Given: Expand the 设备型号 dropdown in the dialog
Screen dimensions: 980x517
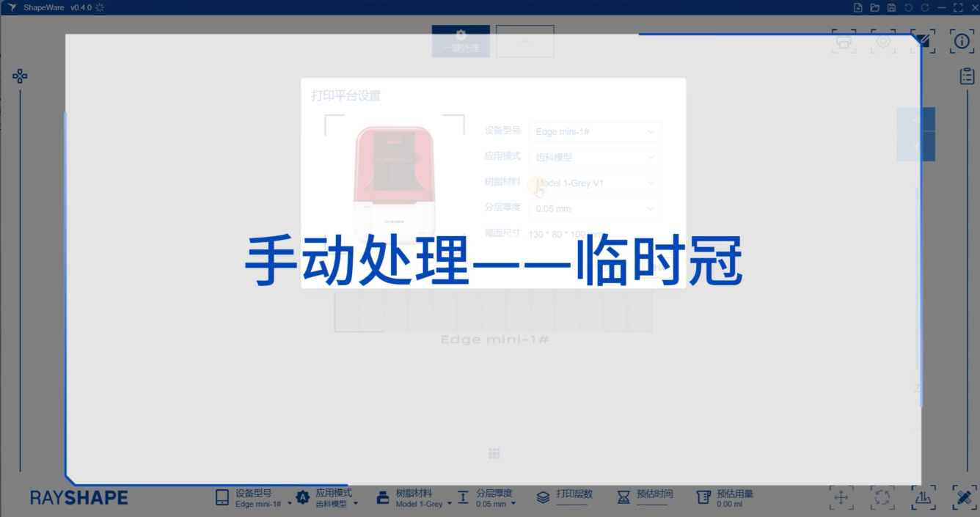Looking at the screenshot, I should [594, 132].
